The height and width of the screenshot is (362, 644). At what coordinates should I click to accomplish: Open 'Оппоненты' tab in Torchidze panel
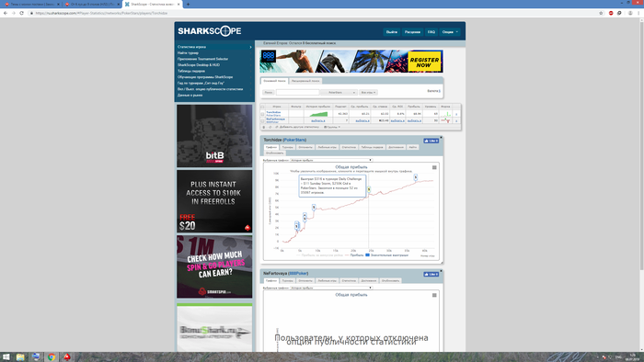pyautogui.click(x=305, y=147)
